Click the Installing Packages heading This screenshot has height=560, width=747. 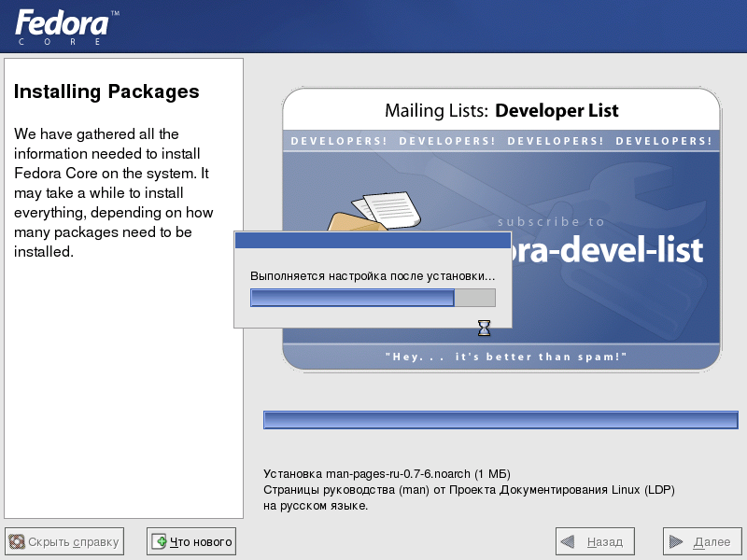tap(106, 91)
